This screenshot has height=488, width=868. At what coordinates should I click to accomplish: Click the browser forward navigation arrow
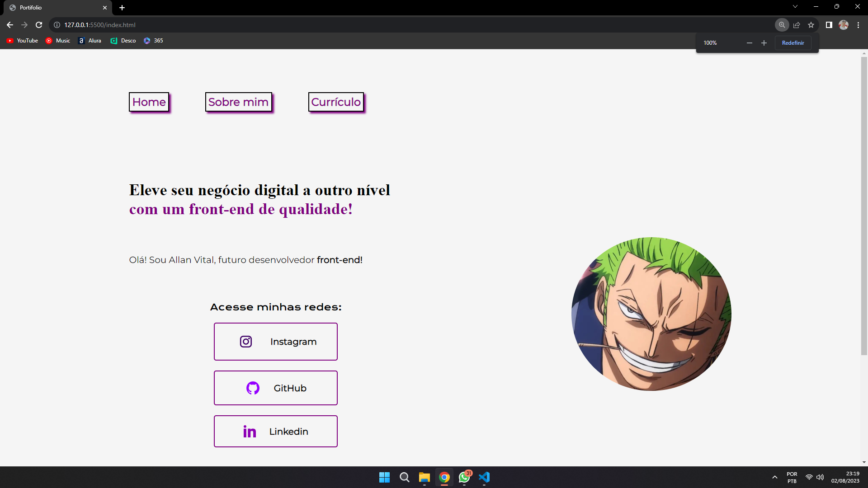(x=24, y=25)
